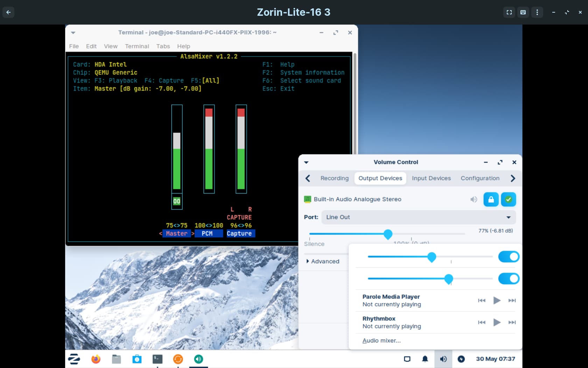
Task: Open the Edit menu in Terminal
Action: [x=91, y=46]
